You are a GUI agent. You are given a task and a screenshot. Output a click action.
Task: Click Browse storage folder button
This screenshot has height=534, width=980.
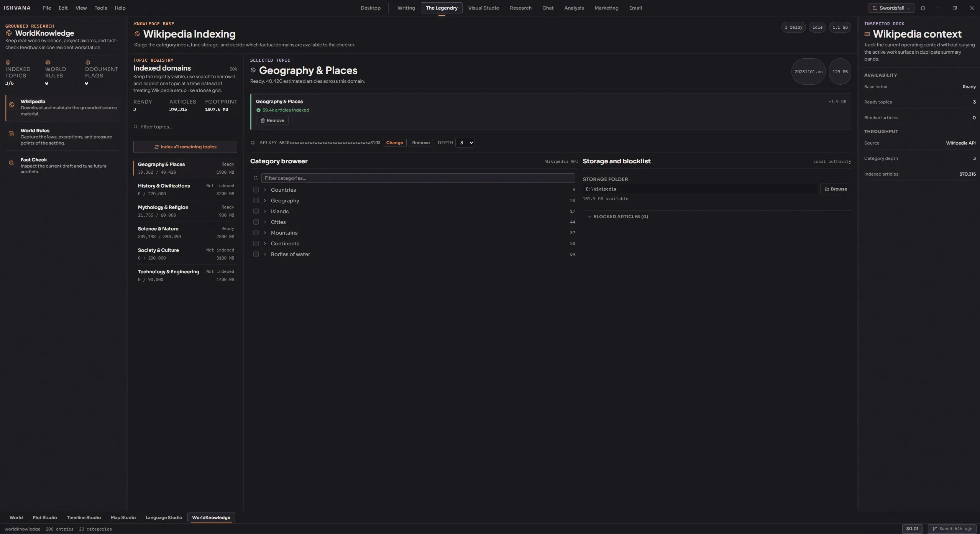836,189
